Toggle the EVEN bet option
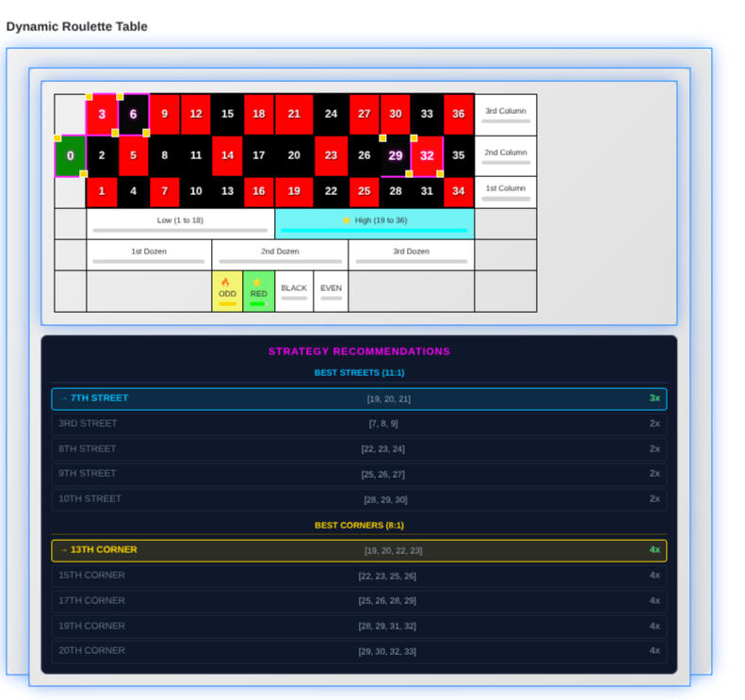The image size is (745, 700). [331, 291]
